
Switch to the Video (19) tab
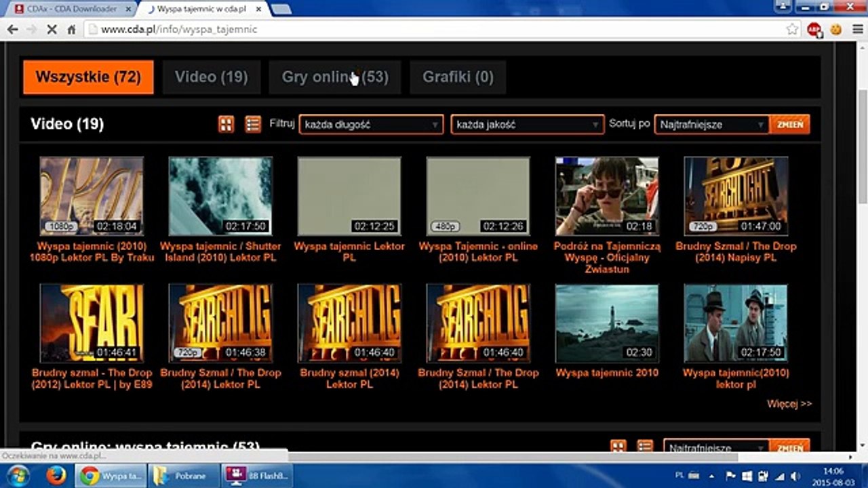point(211,77)
